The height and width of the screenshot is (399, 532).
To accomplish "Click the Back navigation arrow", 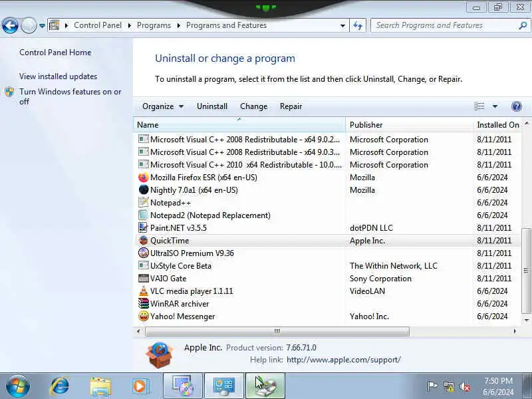I will coord(10,25).
